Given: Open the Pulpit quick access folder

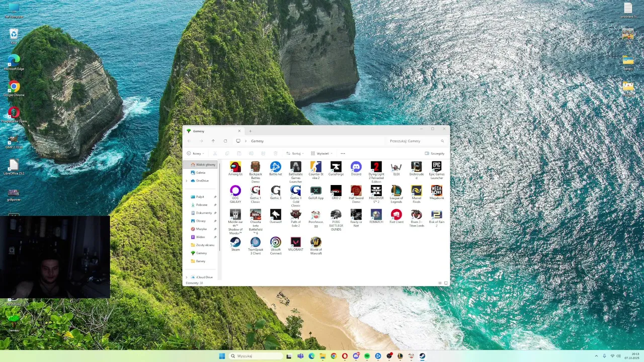Looking at the screenshot, I should pos(201,197).
